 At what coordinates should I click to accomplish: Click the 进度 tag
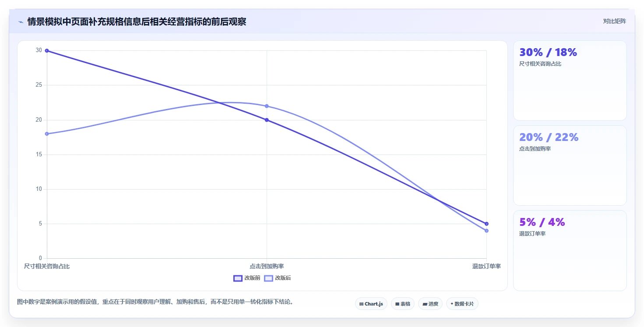430,304
